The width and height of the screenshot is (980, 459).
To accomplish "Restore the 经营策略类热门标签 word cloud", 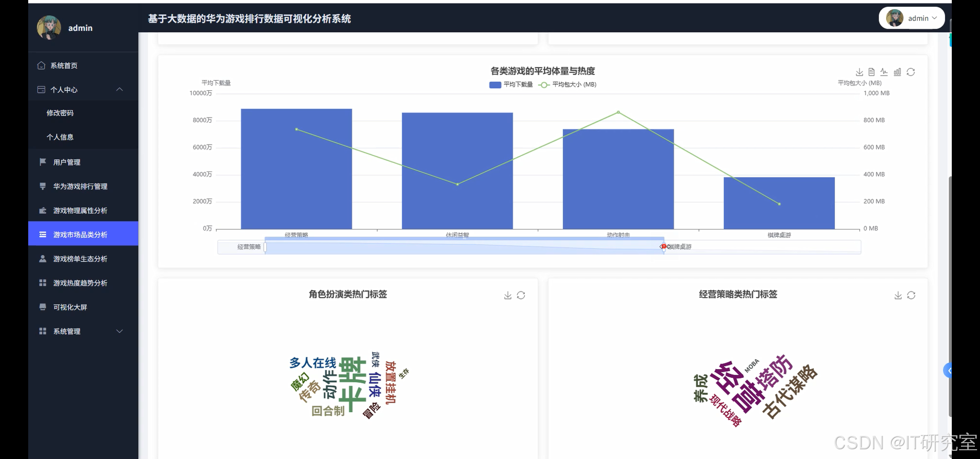I will click(911, 295).
